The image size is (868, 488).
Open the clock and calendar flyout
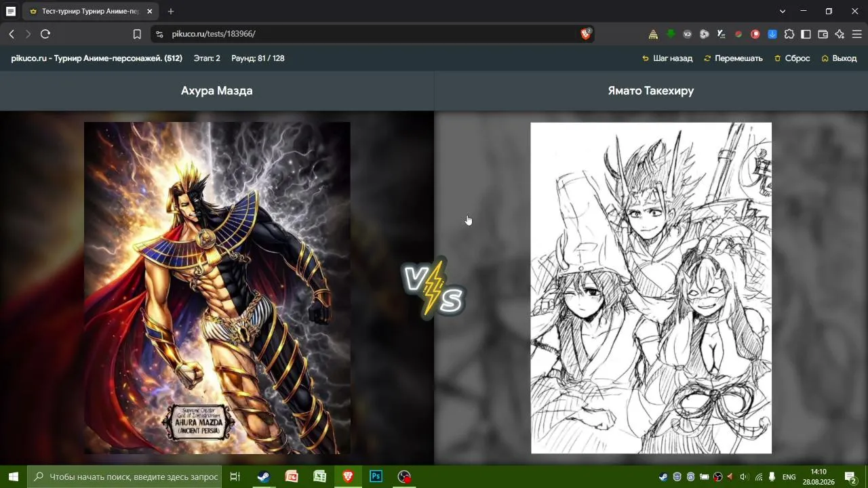[818, 476]
